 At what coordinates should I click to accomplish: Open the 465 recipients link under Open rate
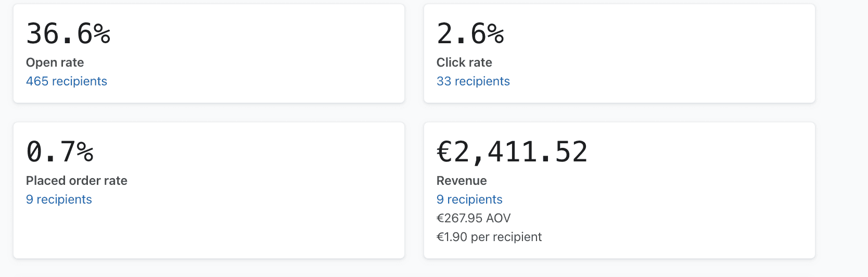pyautogui.click(x=67, y=81)
